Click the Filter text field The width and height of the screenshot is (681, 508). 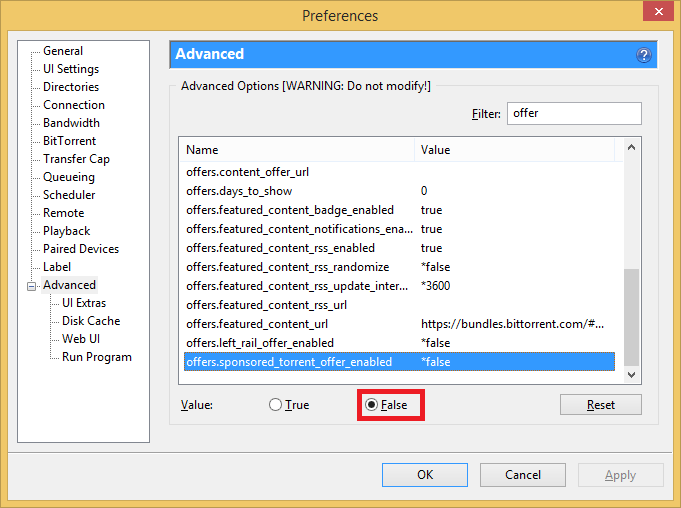(573, 114)
